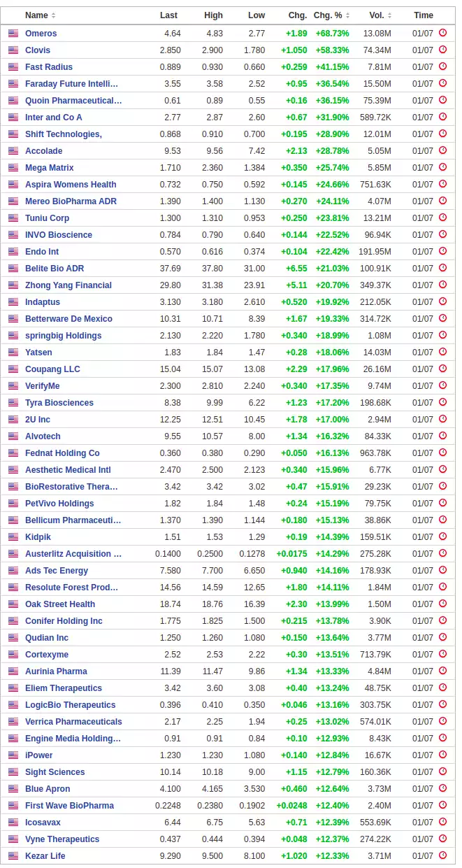
Task: Click the US flag icon beside Qudian Inc
Action: point(13,638)
